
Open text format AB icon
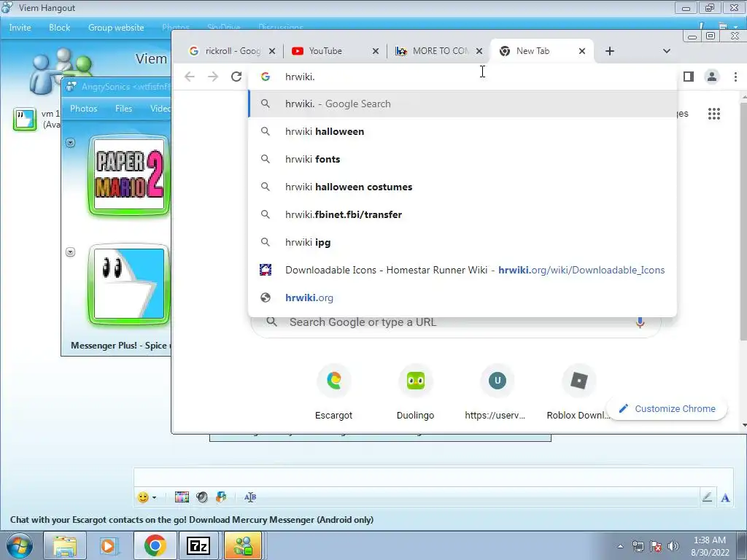[x=250, y=497]
